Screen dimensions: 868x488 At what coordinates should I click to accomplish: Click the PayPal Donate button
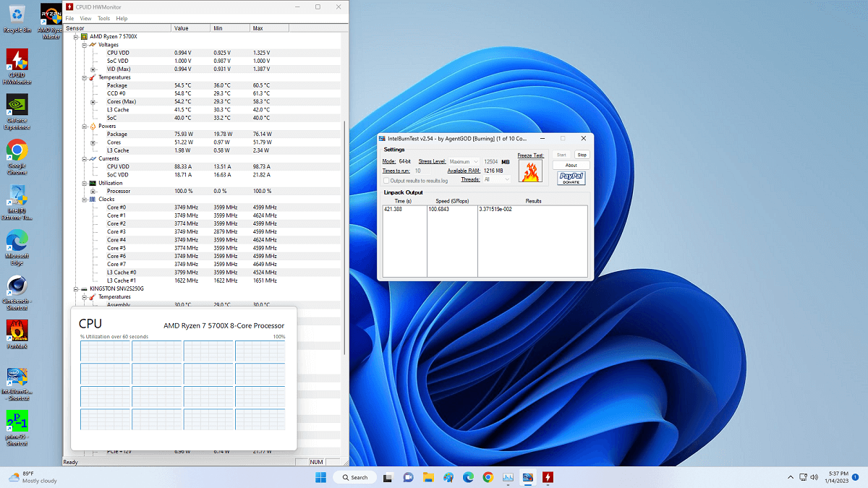tap(571, 179)
